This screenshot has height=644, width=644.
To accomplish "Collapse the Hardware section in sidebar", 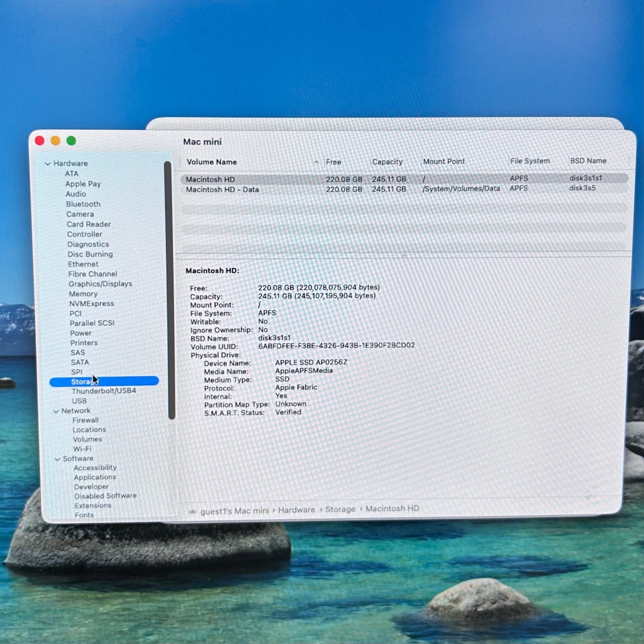I will pos(48,164).
